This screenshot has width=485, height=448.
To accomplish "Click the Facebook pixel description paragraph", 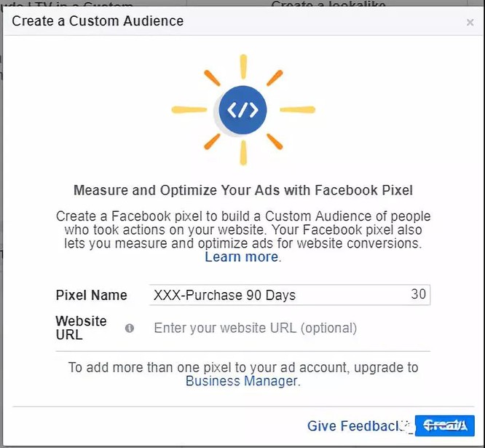I will (242, 230).
